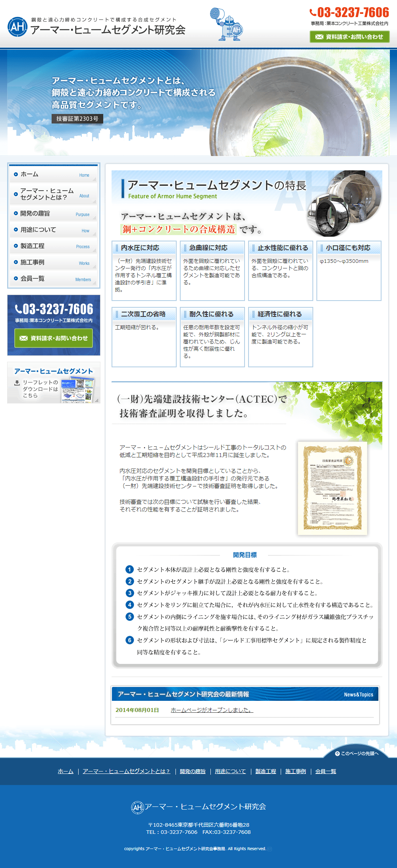397x868 pixels.
Task: Click the sidebar phone number banner
Action: (x=54, y=309)
